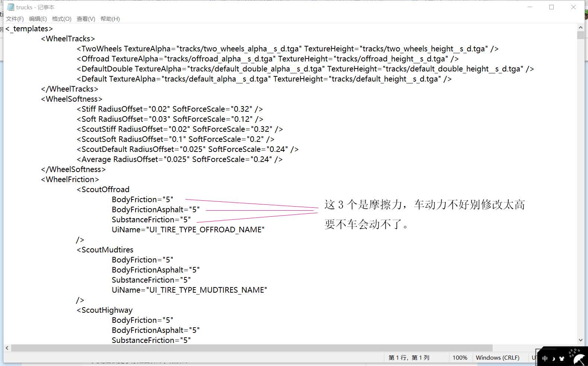Viewport: 588px width, 366px height.
Task: Click SubstanceFriction="5" under ScoutOffroad
Action: tap(151, 220)
